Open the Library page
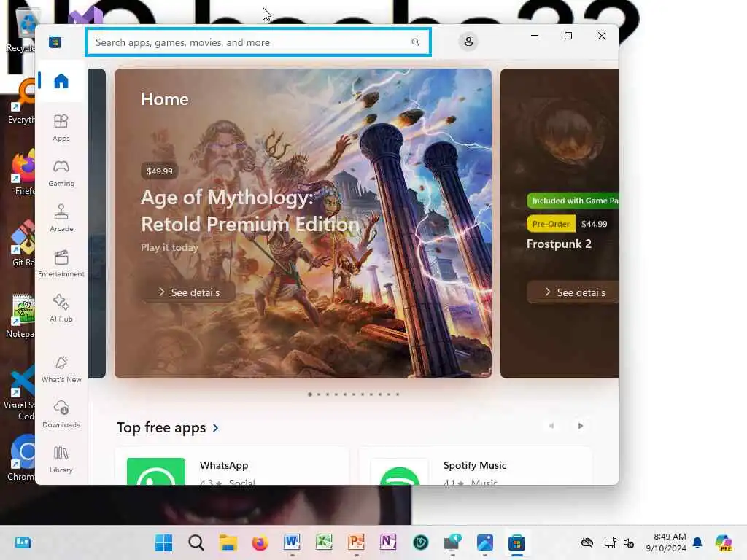 coord(61,459)
